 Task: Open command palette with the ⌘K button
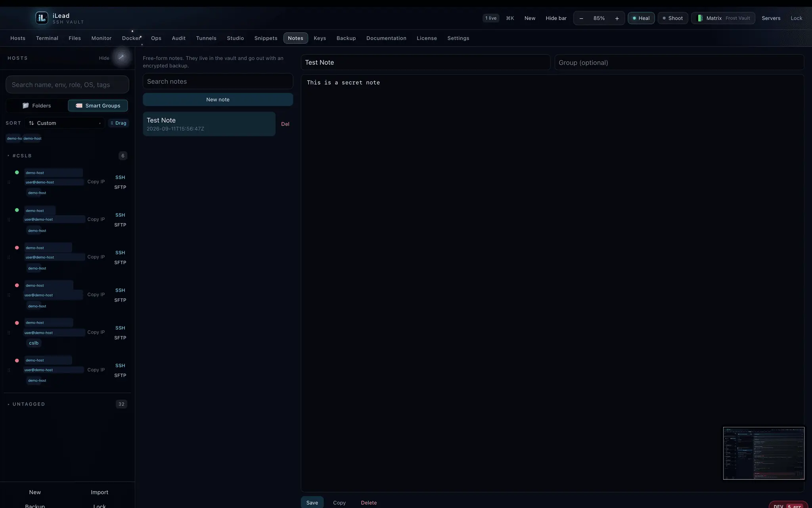pyautogui.click(x=510, y=18)
